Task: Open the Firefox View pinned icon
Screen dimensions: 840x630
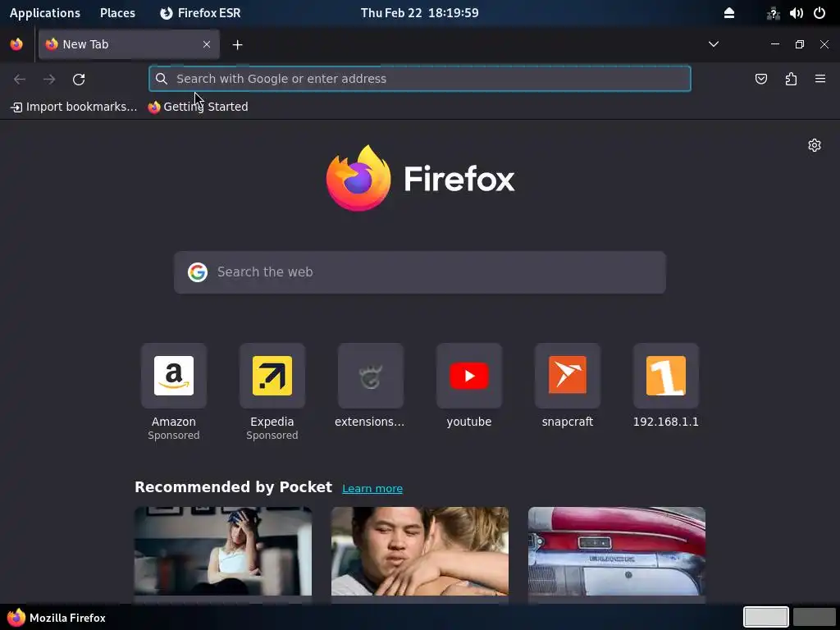Action: point(16,44)
